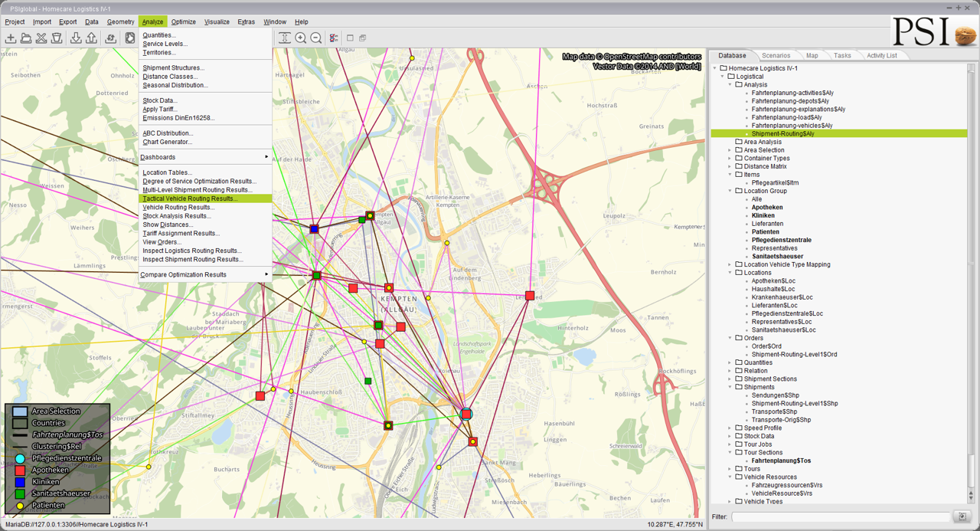
Task: Click the zoom in magnifier icon
Action: coord(300,38)
